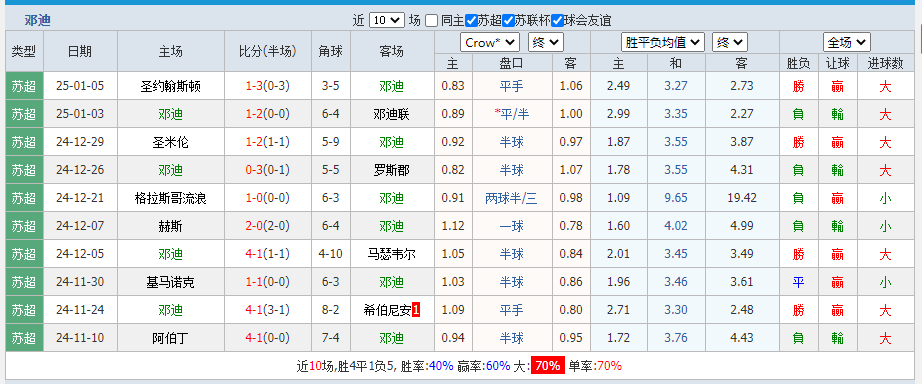The image size is (922, 384).
Task: Open the Crow* bookmaker dropdown
Action: click(x=490, y=42)
